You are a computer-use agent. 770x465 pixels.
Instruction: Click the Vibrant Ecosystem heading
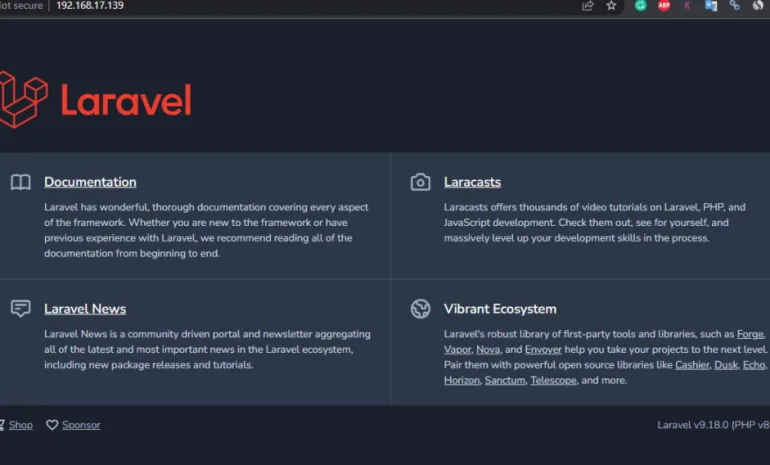click(500, 309)
